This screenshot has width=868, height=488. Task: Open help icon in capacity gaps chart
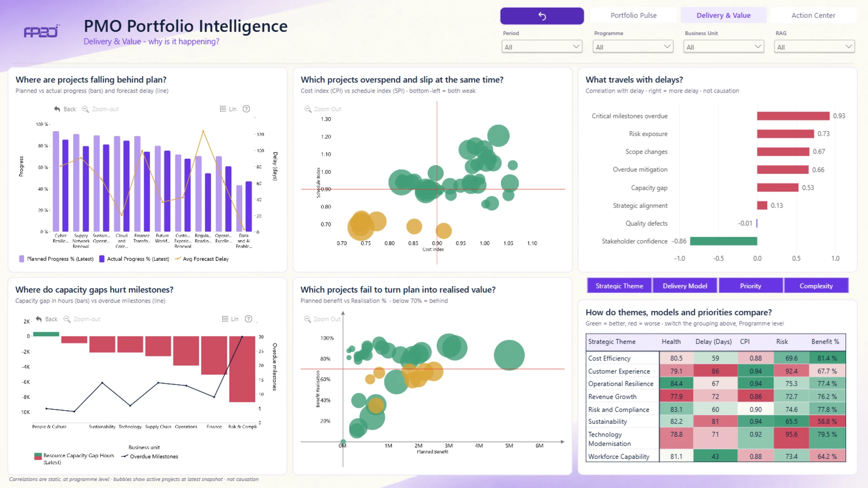point(249,319)
